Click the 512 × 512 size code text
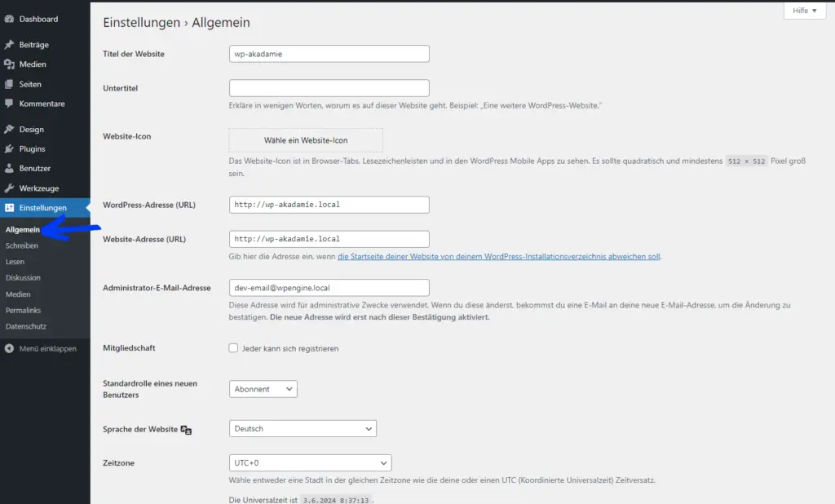Viewport: 835px width, 504px height. pyautogui.click(x=746, y=161)
